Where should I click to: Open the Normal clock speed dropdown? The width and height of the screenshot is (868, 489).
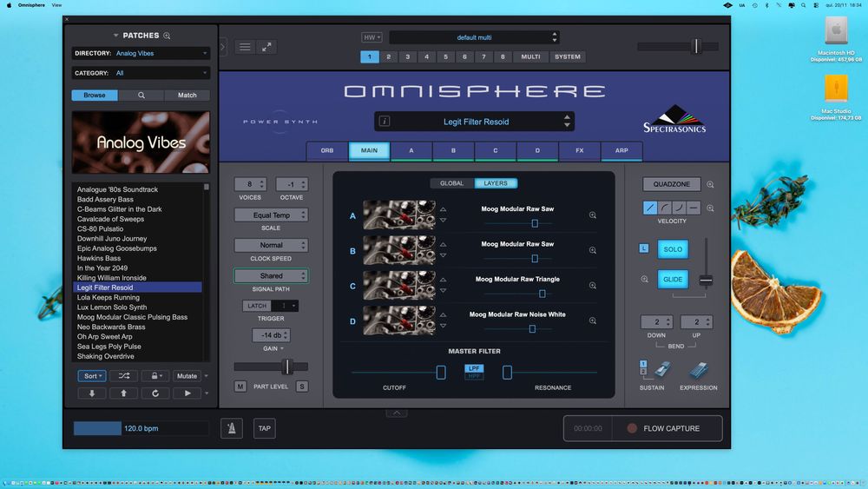[x=271, y=245]
